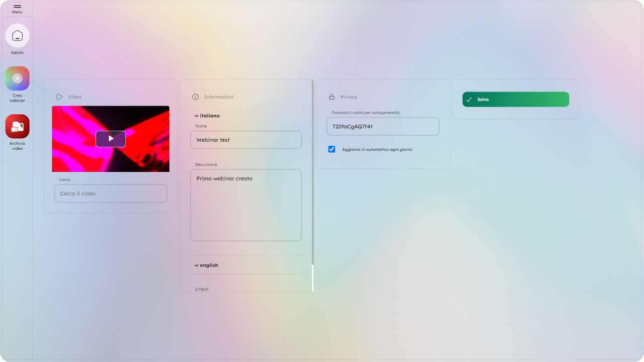Focus the Cerca il video search field
This screenshot has width=644, height=362.
coord(111,194)
